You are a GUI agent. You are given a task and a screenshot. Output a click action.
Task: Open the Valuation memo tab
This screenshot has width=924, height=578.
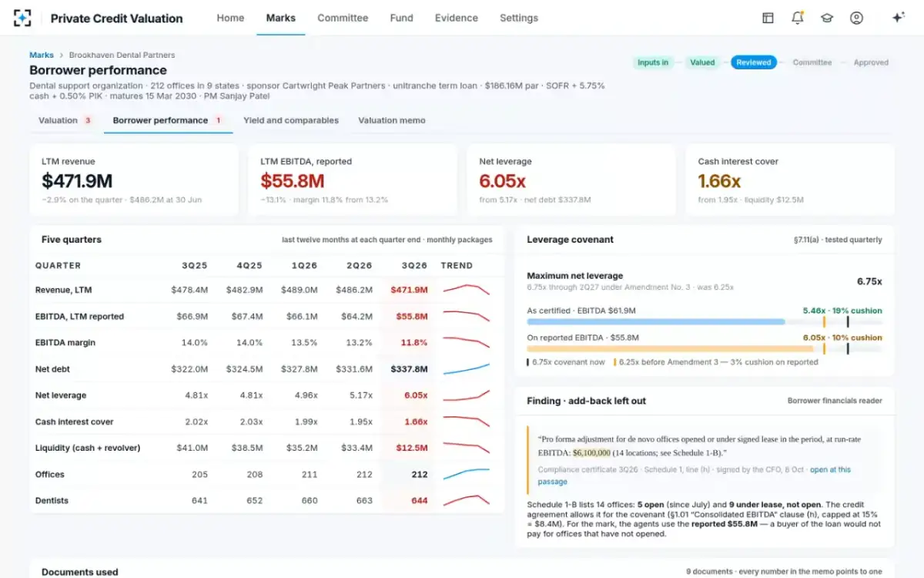(x=392, y=120)
